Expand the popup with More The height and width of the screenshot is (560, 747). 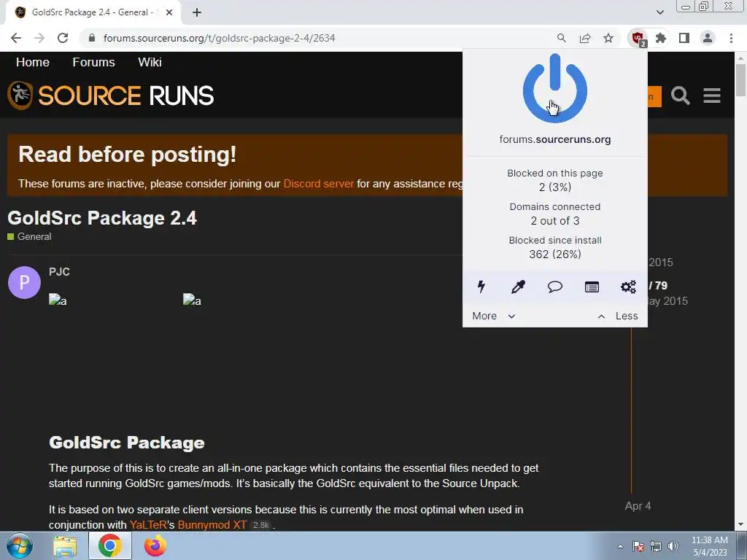point(494,316)
